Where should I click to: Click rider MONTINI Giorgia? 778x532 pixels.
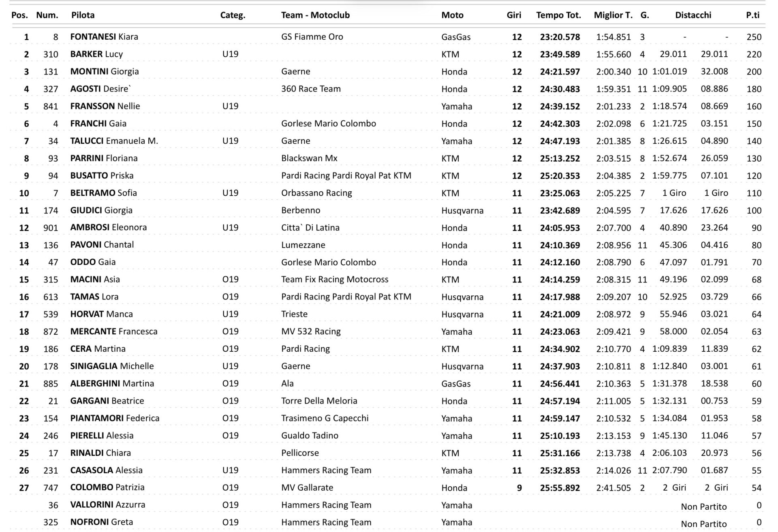[x=105, y=72]
